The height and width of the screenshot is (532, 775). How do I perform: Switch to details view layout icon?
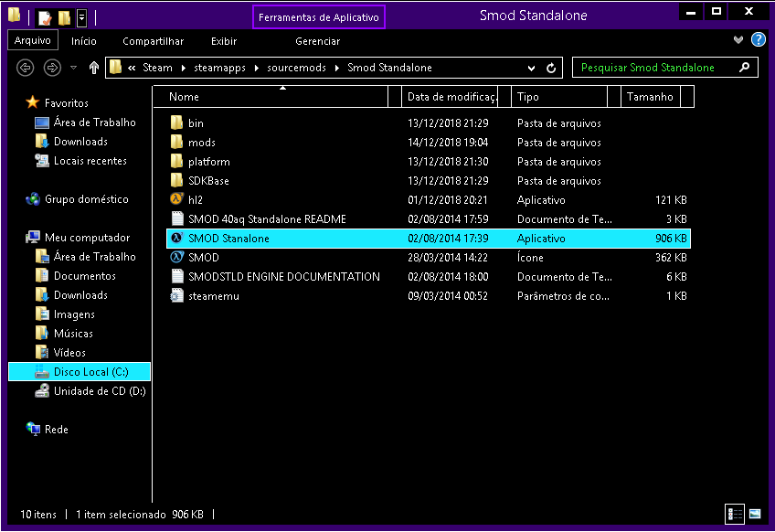[735, 515]
